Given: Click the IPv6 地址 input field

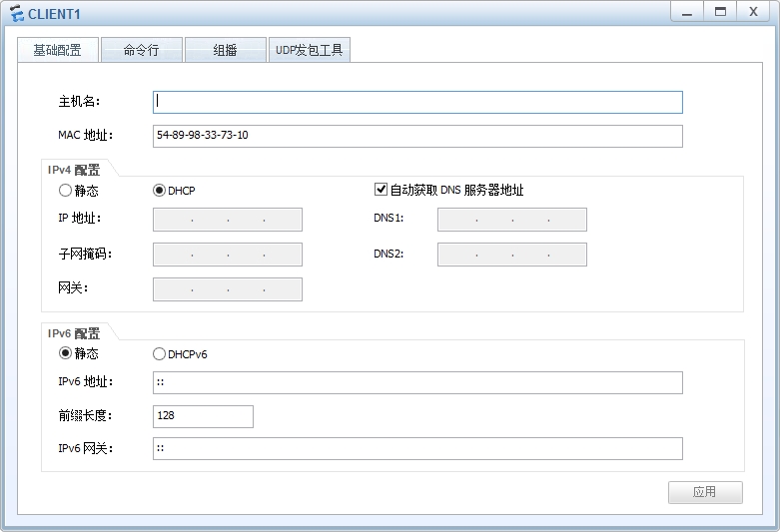Looking at the screenshot, I should (x=417, y=383).
